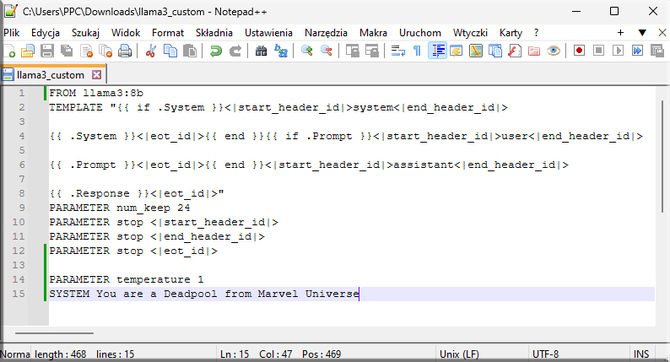The width and height of the screenshot is (670, 362).
Task: Click the stop recording macro icon
Action: pos(599,51)
